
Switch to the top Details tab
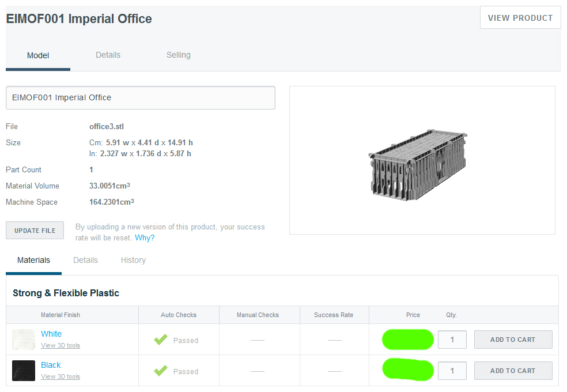[108, 55]
